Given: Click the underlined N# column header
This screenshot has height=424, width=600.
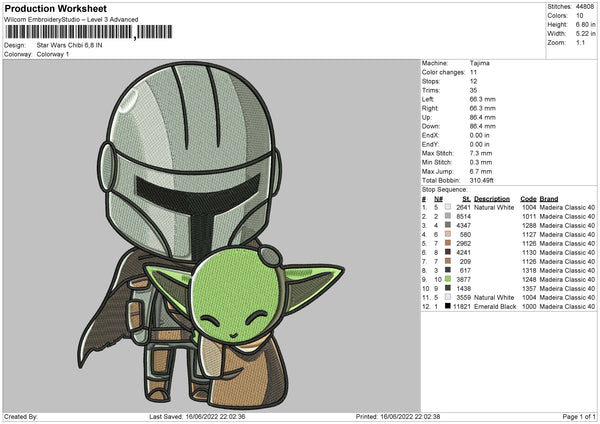Looking at the screenshot, I should (439, 199).
